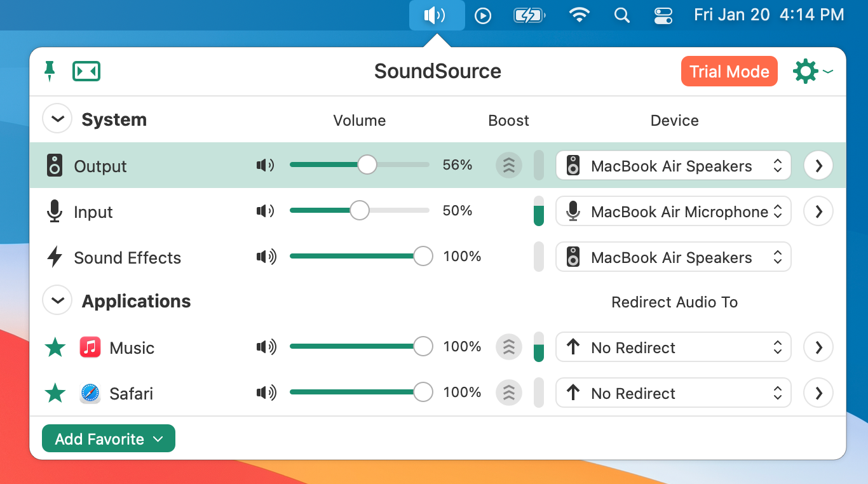
Task: Click the Music app name
Action: [x=132, y=348]
